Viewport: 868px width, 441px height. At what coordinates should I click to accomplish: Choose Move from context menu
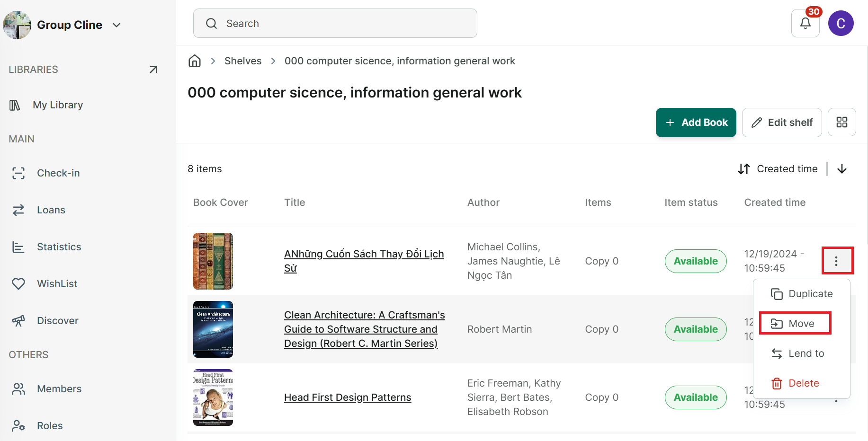[796, 324]
